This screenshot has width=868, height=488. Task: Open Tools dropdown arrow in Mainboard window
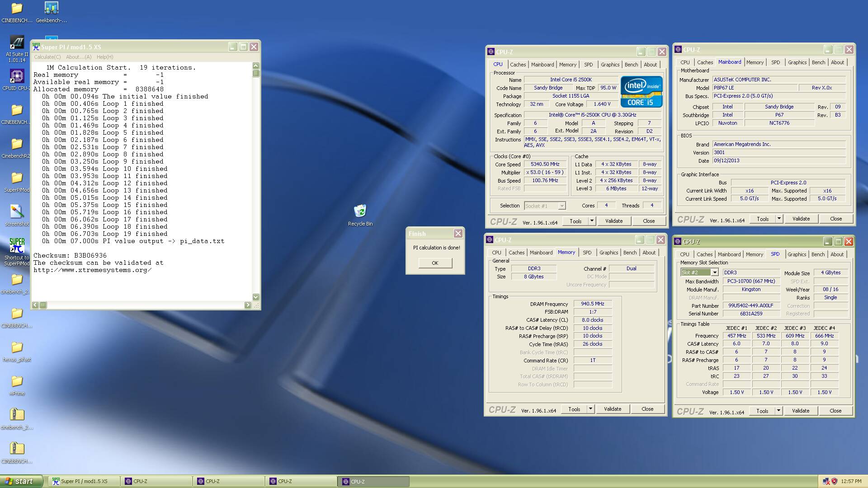click(x=779, y=219)
